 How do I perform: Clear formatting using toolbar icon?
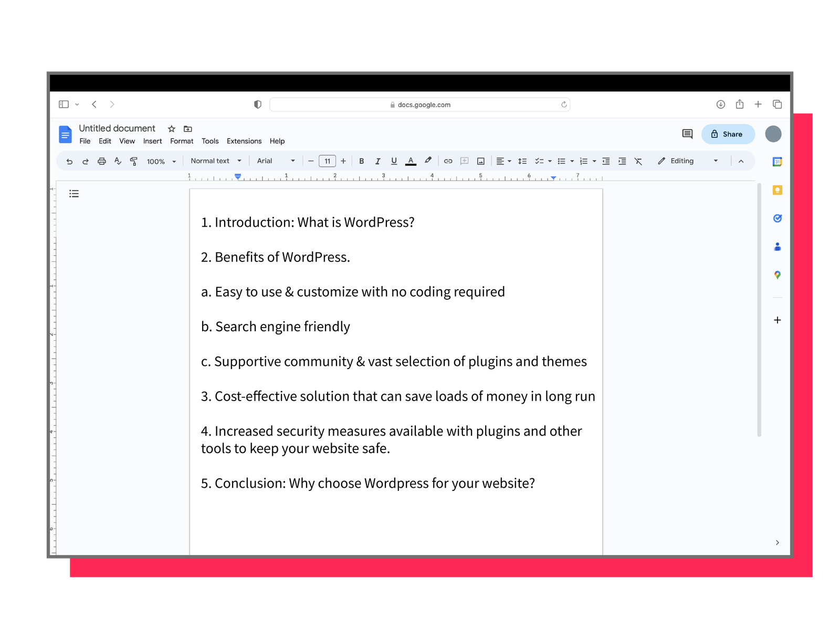638,161
